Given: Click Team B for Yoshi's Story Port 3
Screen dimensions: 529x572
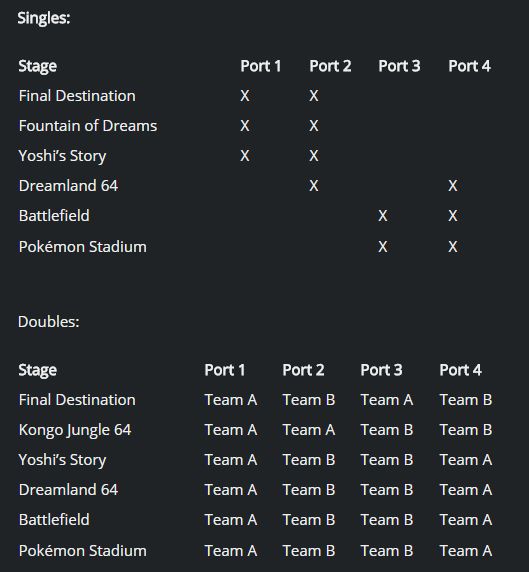Looking at the screenshot, I should pyautogui.click(x=387, y=460).
